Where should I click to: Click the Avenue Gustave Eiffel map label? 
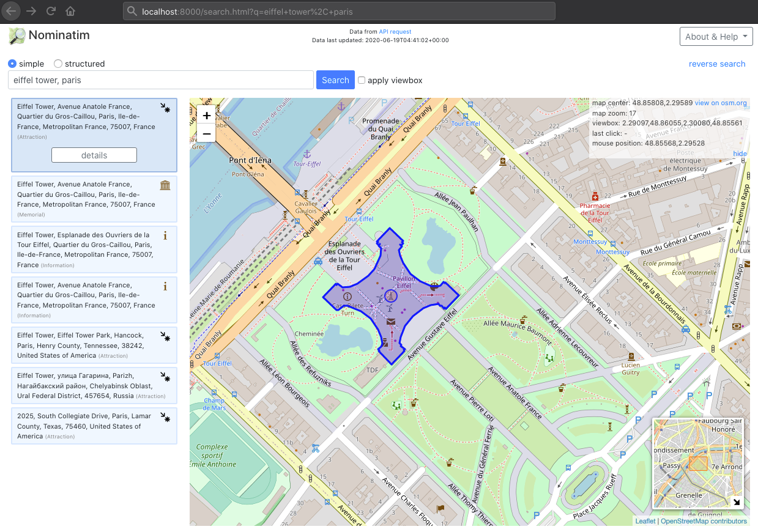coord(433,334)
